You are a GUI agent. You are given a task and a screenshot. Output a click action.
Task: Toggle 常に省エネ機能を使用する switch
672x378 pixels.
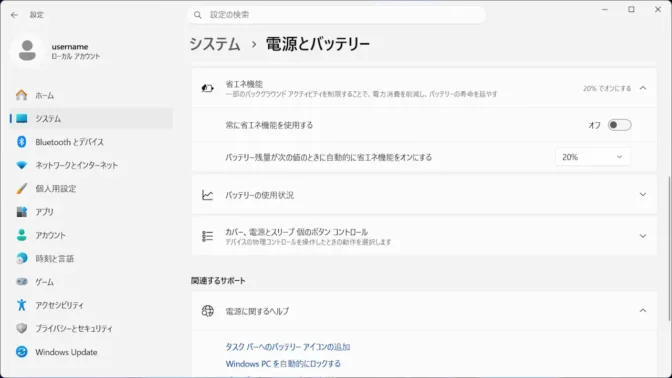(x=619, y=125)
